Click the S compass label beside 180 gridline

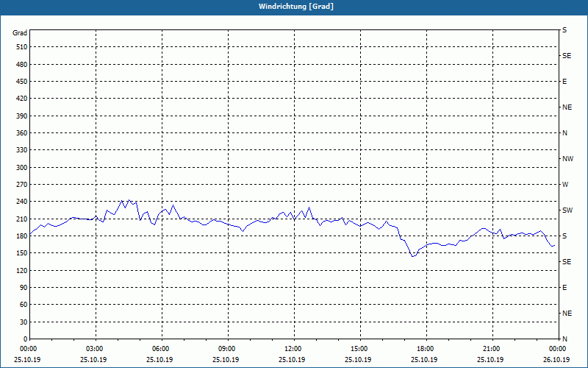[564, 236]
